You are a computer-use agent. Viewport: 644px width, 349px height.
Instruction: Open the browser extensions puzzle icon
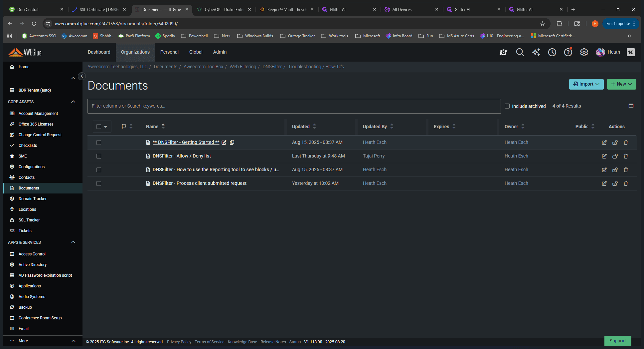pos(560,24)
